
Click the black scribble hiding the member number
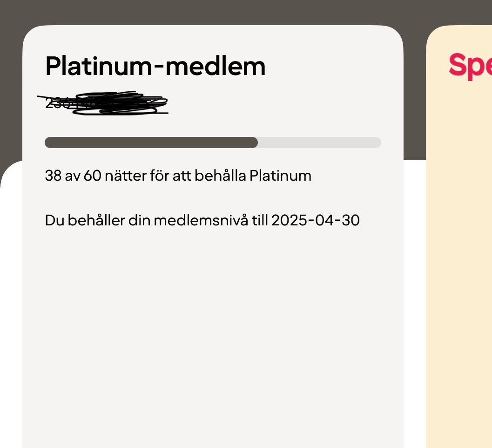pyautogui.click(x=121, y=103)
